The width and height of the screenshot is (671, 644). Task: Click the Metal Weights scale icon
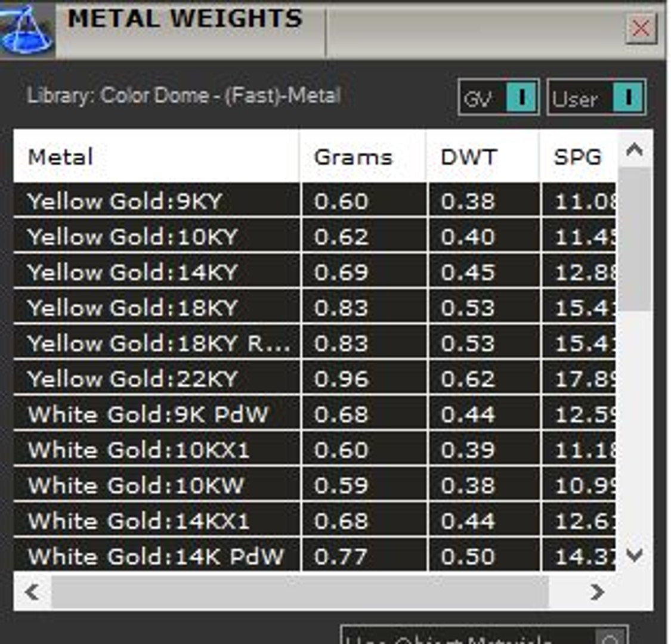click(27, 29)
